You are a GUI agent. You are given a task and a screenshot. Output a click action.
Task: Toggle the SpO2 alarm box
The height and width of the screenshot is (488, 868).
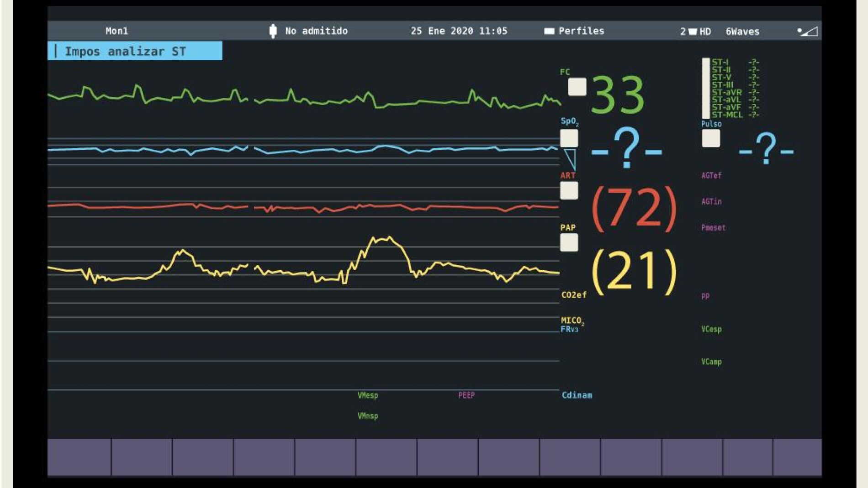pos(569,138)
